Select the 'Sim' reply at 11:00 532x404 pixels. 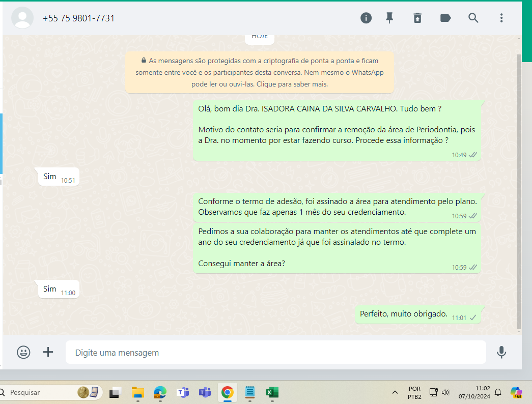(x=59, y=290)
